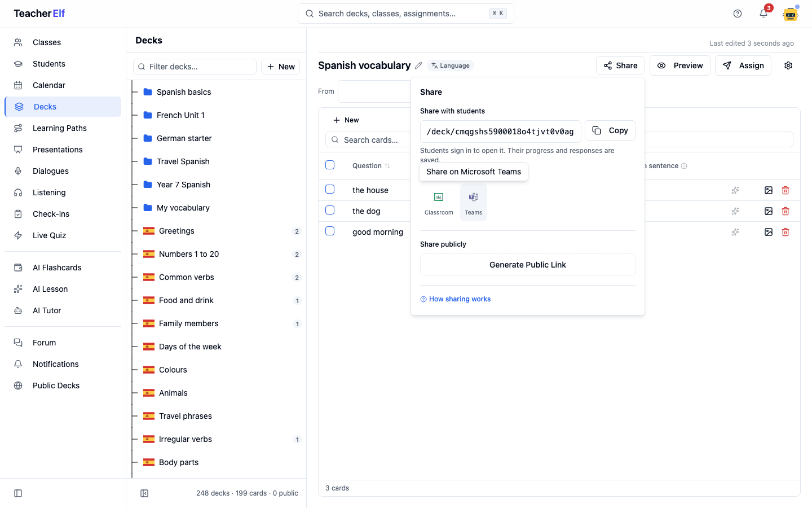Click the pencil icon to rename deck
The height and width of the screenshot is (508, 812).
click(418, 65)
